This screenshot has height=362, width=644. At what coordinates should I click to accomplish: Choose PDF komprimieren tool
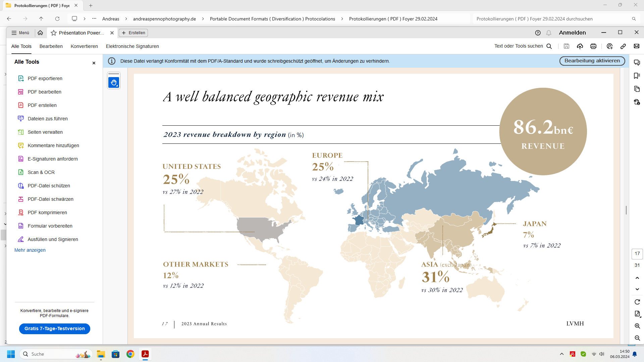click(47, 213)
